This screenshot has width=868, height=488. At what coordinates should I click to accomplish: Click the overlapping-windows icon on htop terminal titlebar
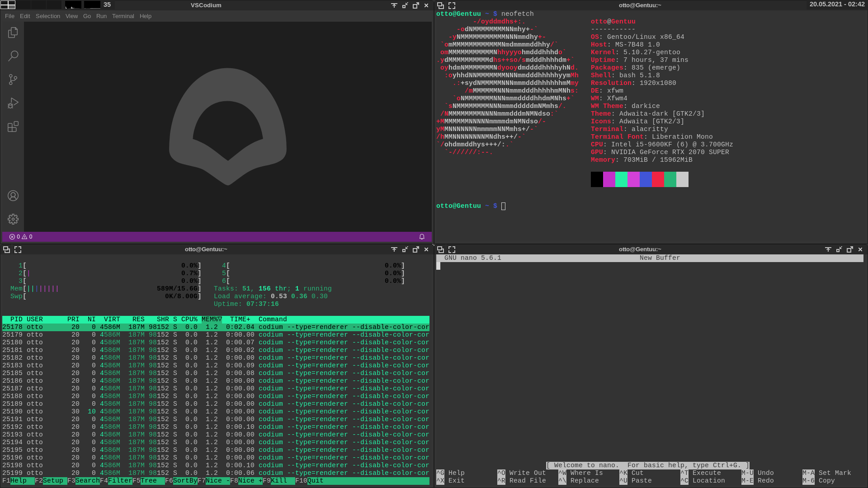[6, 249]
